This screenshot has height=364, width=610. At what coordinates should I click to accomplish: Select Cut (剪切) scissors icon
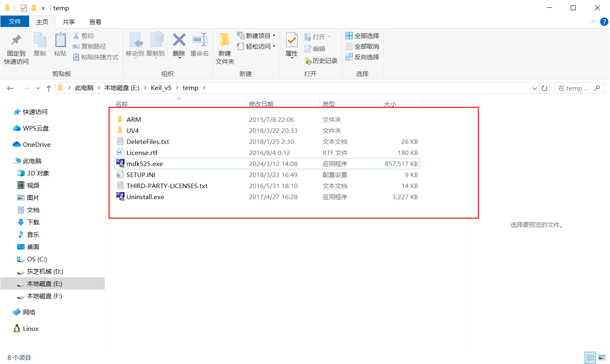[x=76, y=36]
